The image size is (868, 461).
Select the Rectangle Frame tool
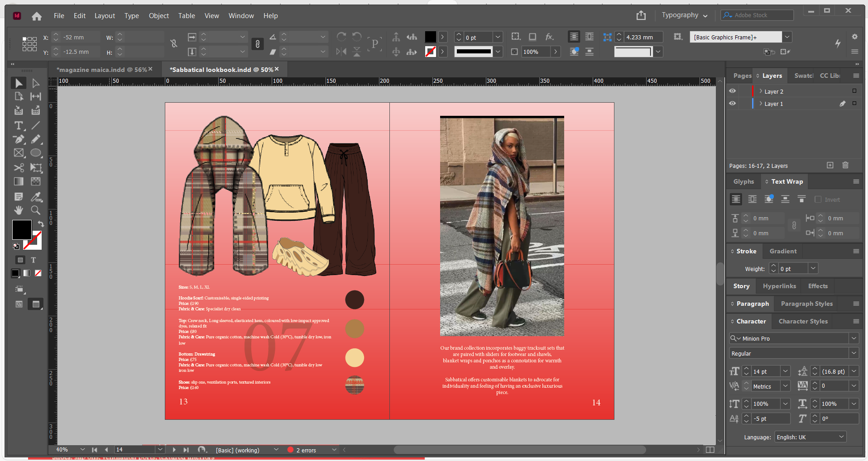click(19, 153)
